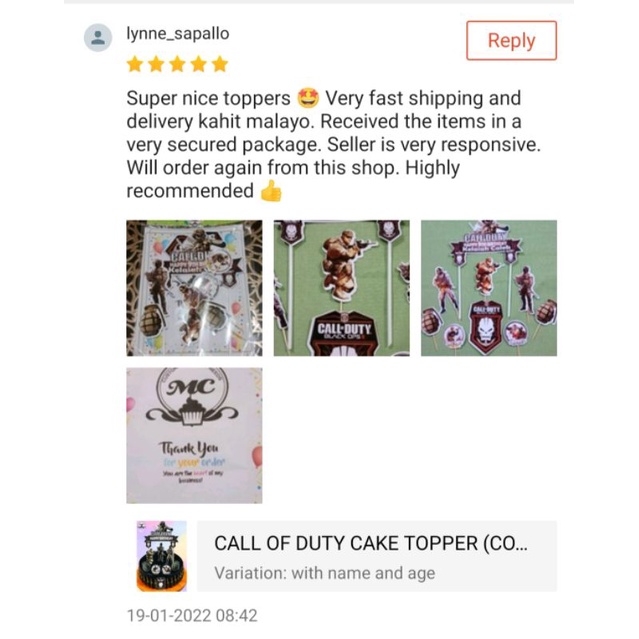View the full topper set photo
The width and height of the screenshot is (639, 639).
pos(489,288)
